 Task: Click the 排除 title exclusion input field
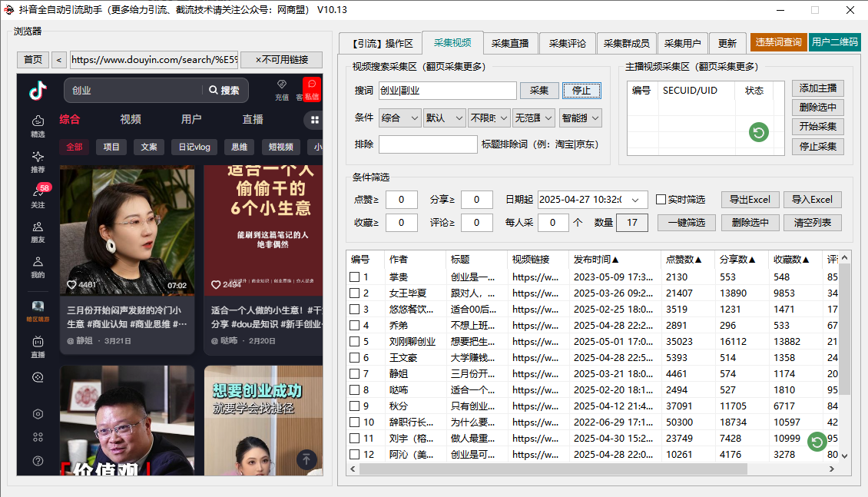click(x=428, y=144)
